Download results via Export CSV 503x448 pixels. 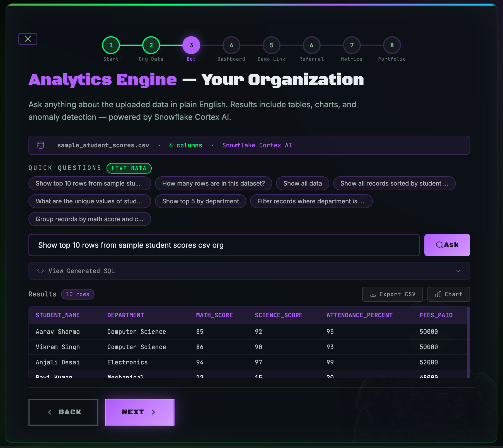point(393,294)
